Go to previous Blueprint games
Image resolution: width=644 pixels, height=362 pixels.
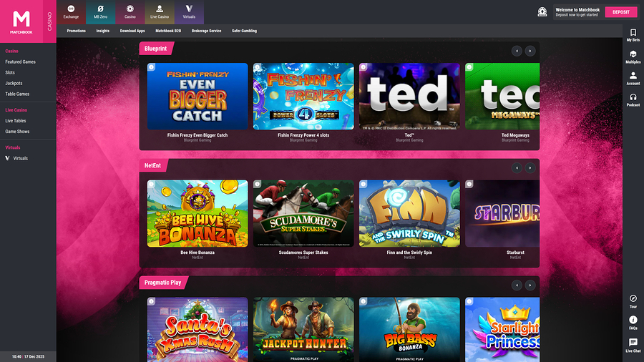517,51
